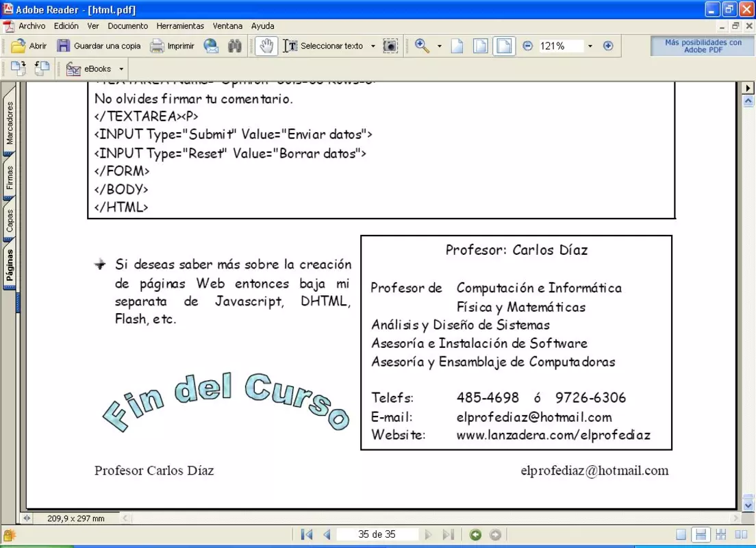Click the email globe icon
Viewport: 756px width, 548px height.
211,46
